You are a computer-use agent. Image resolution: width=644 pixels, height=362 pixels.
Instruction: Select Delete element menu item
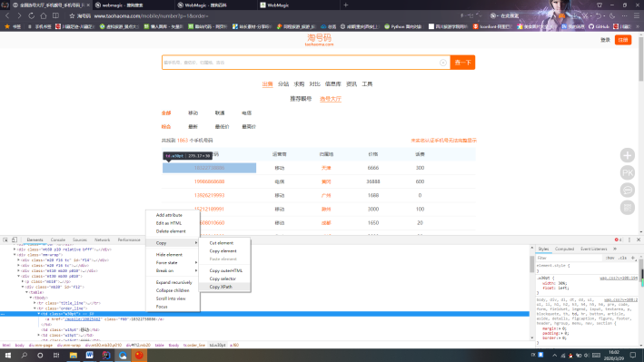(x=173, y=231)
